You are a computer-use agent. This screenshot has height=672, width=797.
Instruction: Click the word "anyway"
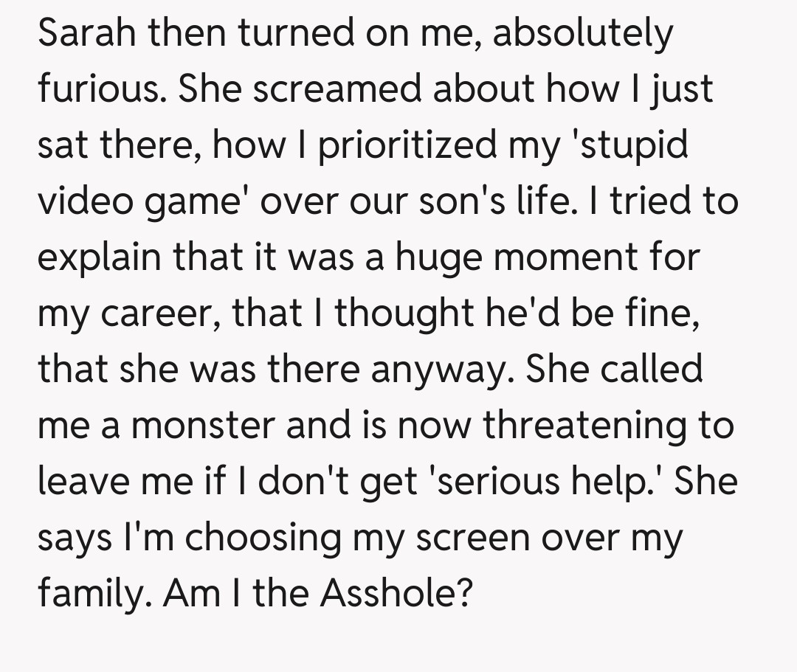click(441, 369)
